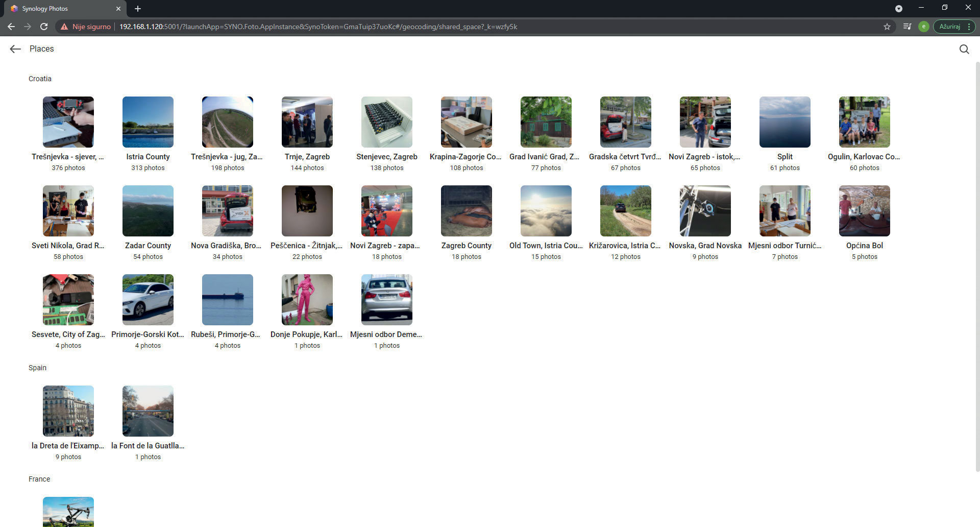The image size is (980, 527).
Task: Open Trešnjevka - sjever thumbnail
Action: [x=68, y=122]
